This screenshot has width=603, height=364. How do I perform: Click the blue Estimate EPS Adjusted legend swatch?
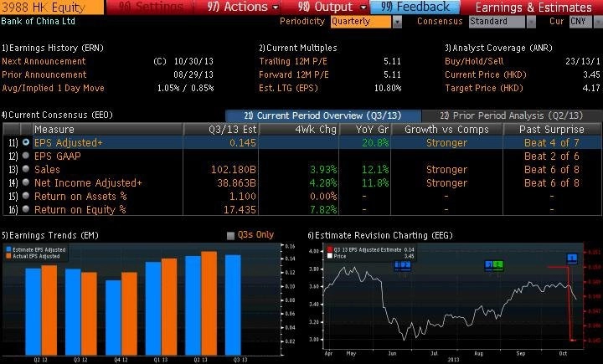pos(8,249)
